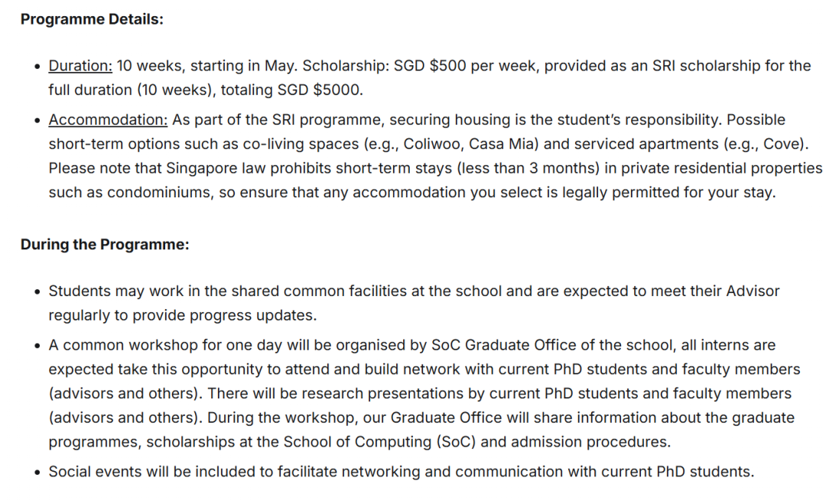This screenshot has height=504, width=826.
Task: Click the word condominiums
Action: point(159,193)
